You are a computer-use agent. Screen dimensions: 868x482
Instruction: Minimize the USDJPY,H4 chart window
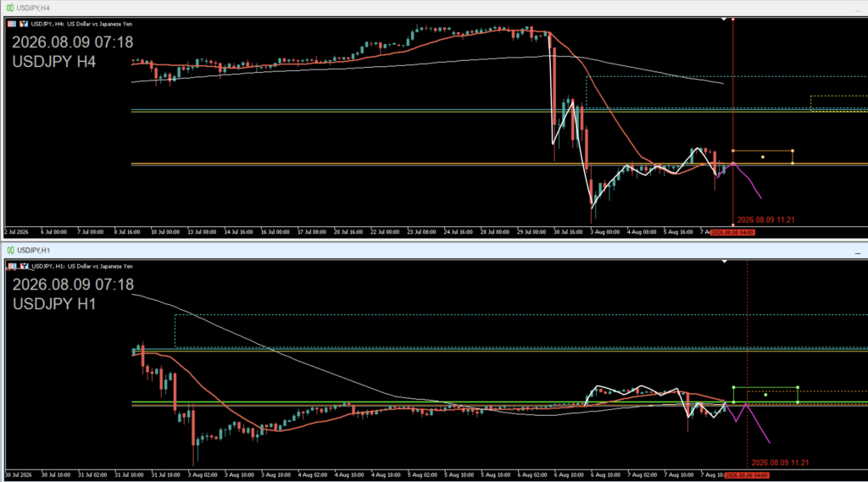pyautogui.click(x=859, y=10)
